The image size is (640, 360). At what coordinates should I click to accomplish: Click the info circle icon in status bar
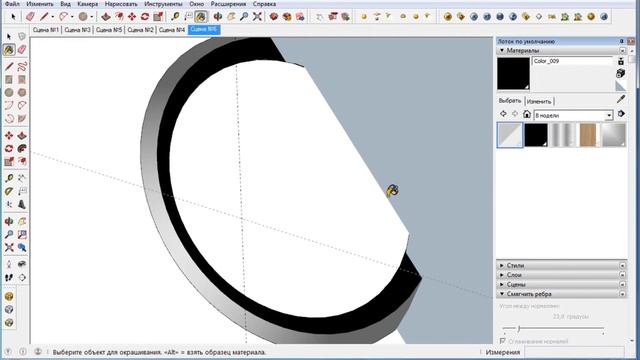(x=23, y=351)
